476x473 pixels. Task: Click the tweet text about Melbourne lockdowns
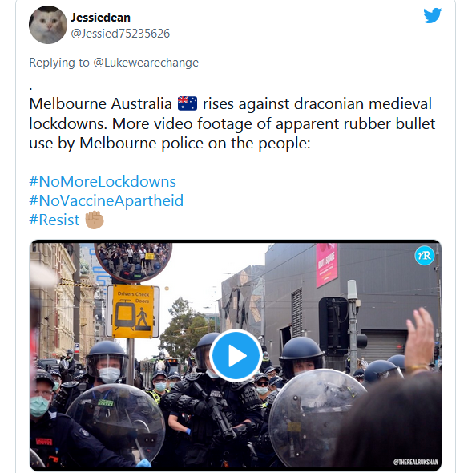(x=232, y=123)
